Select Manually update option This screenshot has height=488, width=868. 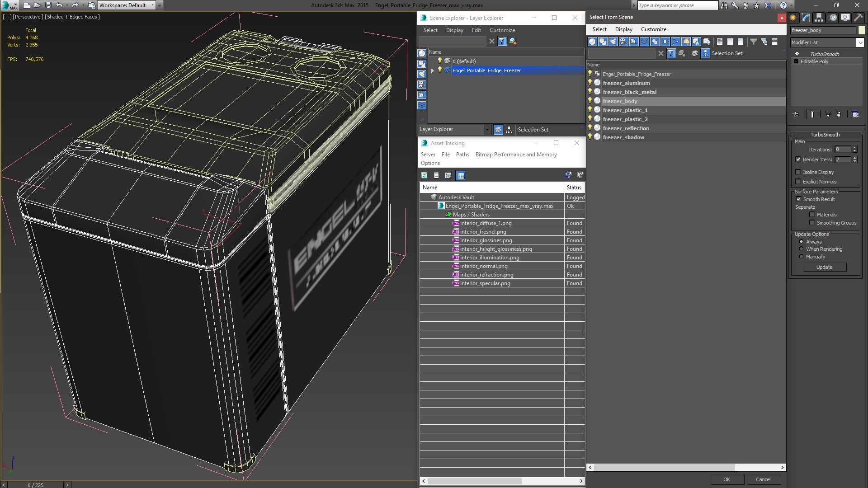tap(801, 257)
